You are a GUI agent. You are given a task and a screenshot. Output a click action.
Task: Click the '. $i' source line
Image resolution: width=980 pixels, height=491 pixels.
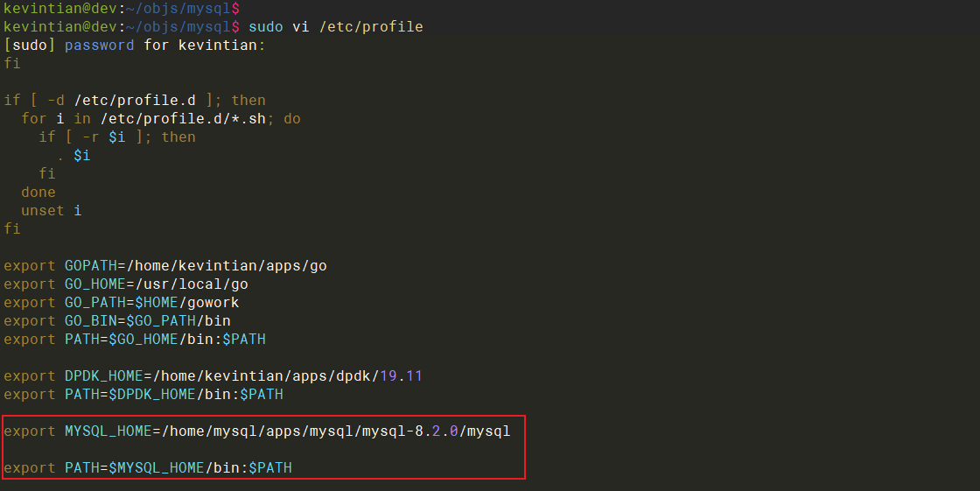(x=73, y=155)
